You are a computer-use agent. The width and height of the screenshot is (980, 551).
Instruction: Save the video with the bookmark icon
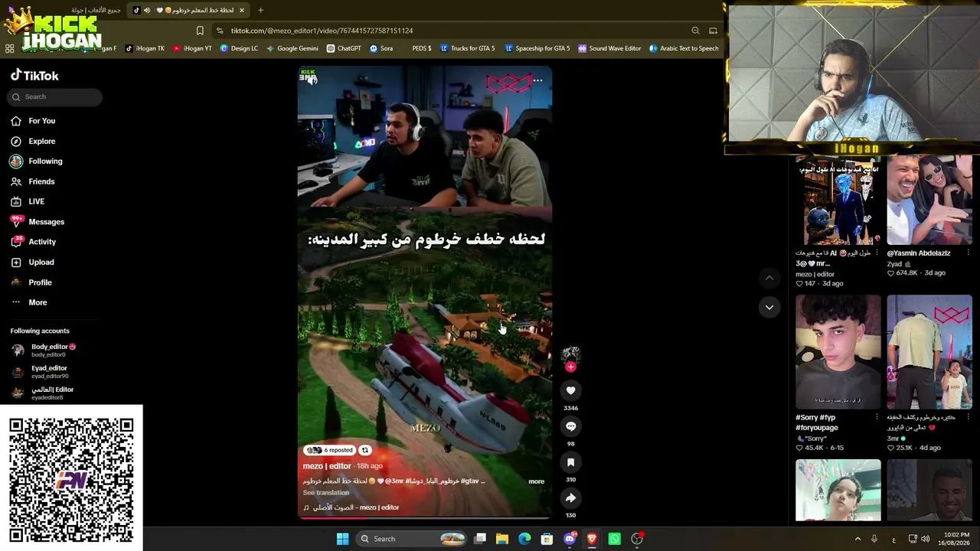(570, 462)
